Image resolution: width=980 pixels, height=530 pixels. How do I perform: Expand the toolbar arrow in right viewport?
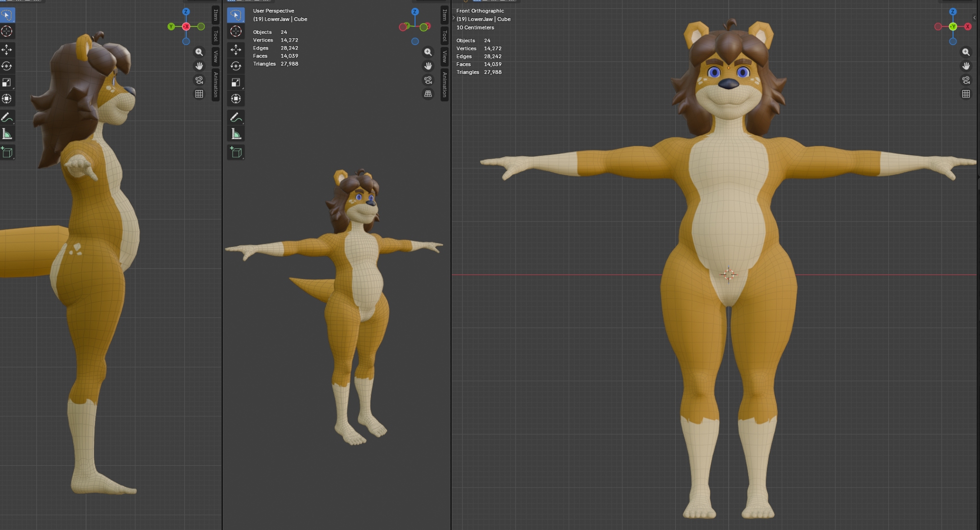pyautogui.click(x=454, y=18)
